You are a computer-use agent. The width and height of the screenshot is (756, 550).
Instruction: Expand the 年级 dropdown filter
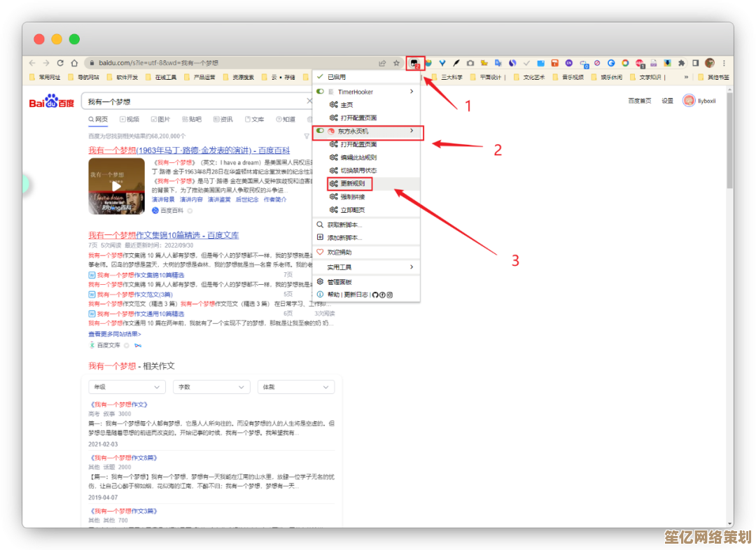point(127,387)
